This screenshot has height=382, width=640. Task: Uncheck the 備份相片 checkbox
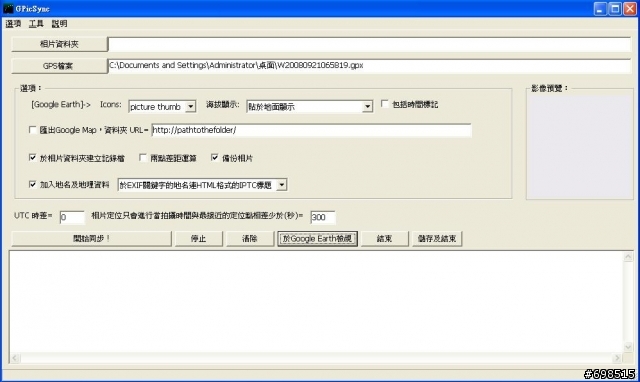coord(215,158)
